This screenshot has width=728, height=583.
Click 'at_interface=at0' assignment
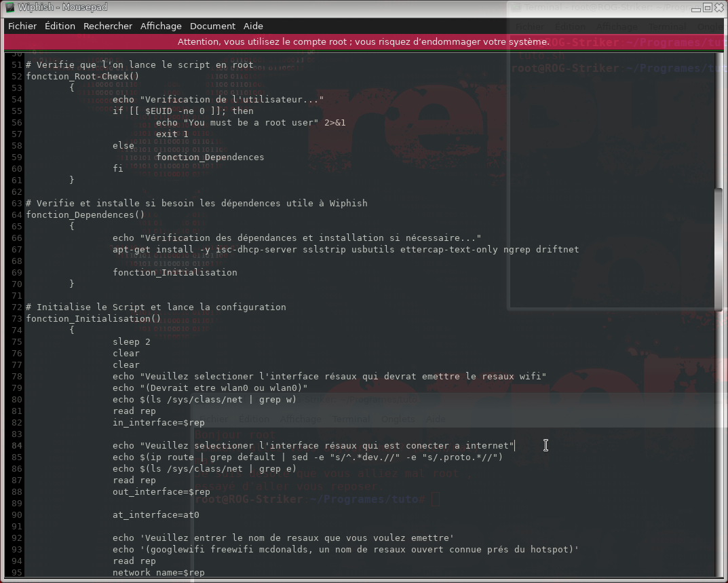point(156,514)
